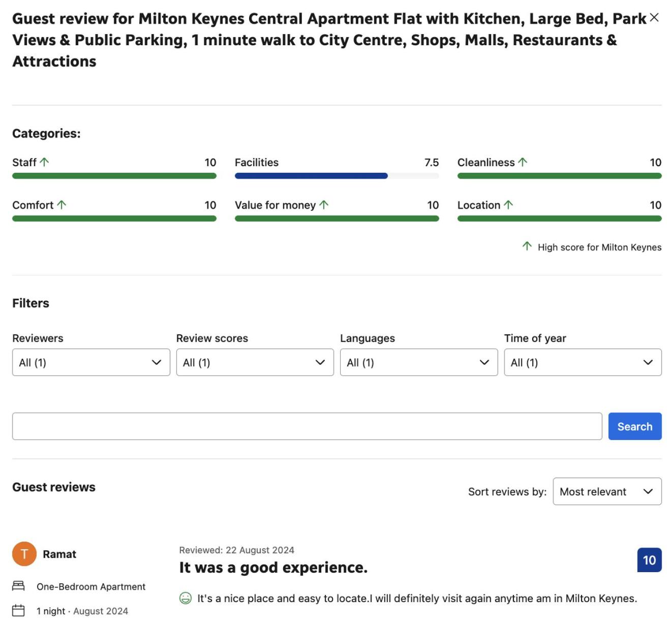Expand the Languages filter dropdown
Image resolution: width=672 pixels, height=625 pixels.
(x=419, y=362)
